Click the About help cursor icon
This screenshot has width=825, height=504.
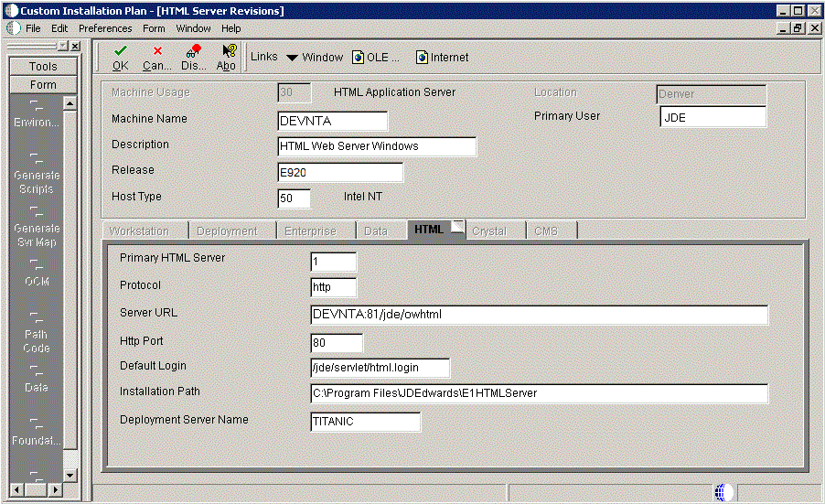coord(229,50)
